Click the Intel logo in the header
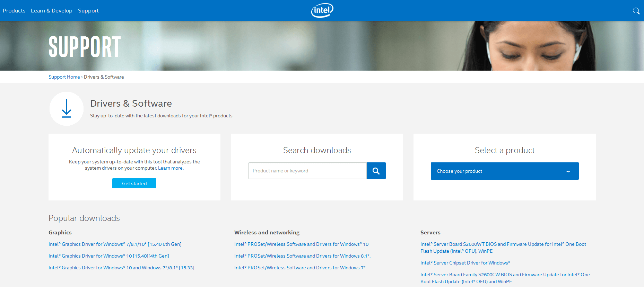644x287 pixels. coord(322,10)
